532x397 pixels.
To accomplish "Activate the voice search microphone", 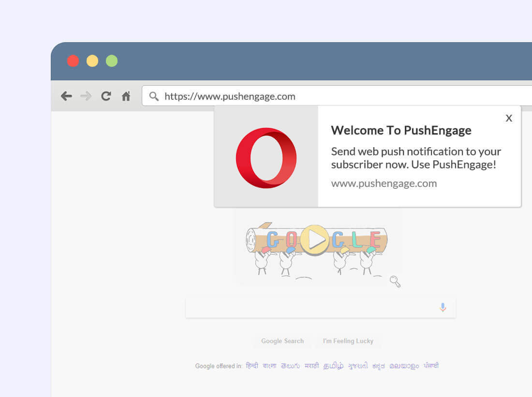I will coord(443,307).
